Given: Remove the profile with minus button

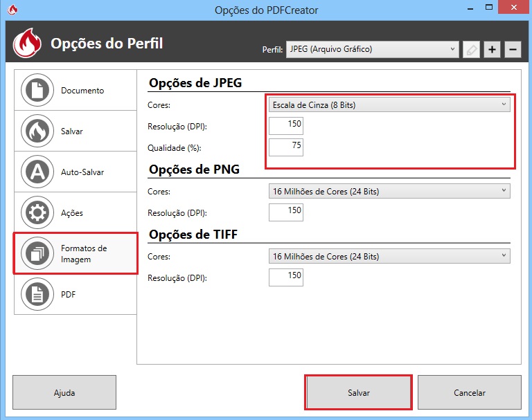Looking at the screenshot, I should click(513, 50).
